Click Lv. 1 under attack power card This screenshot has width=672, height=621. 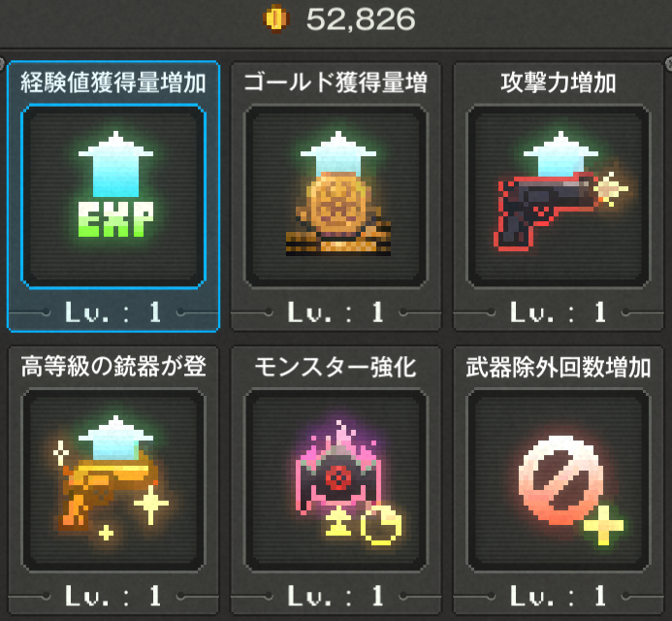click(559, 311)
